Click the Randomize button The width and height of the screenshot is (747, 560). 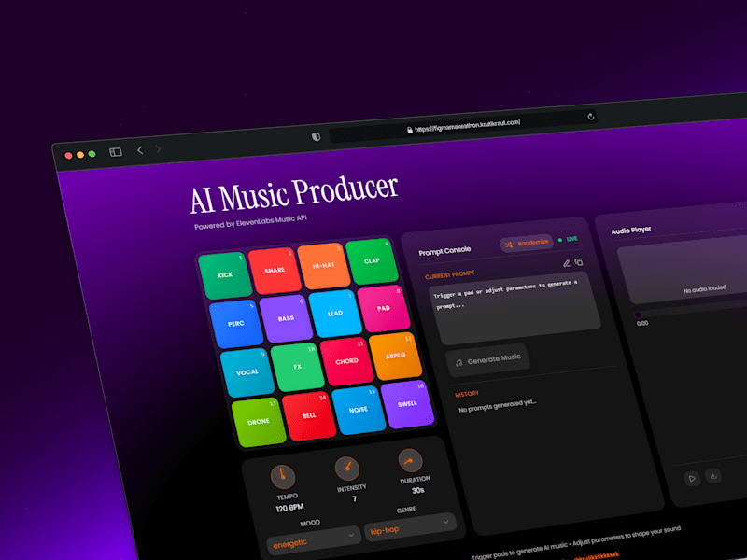(x=527, y=244)
